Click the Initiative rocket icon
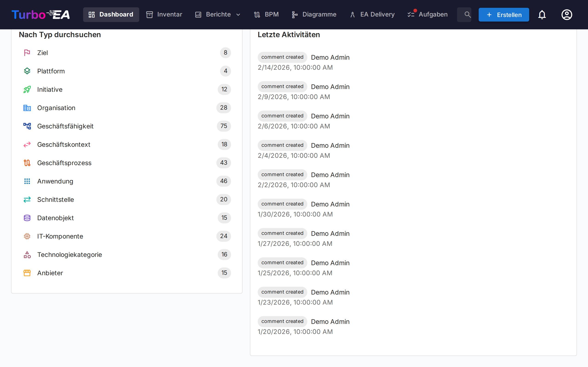 click(x=27, y=89)
